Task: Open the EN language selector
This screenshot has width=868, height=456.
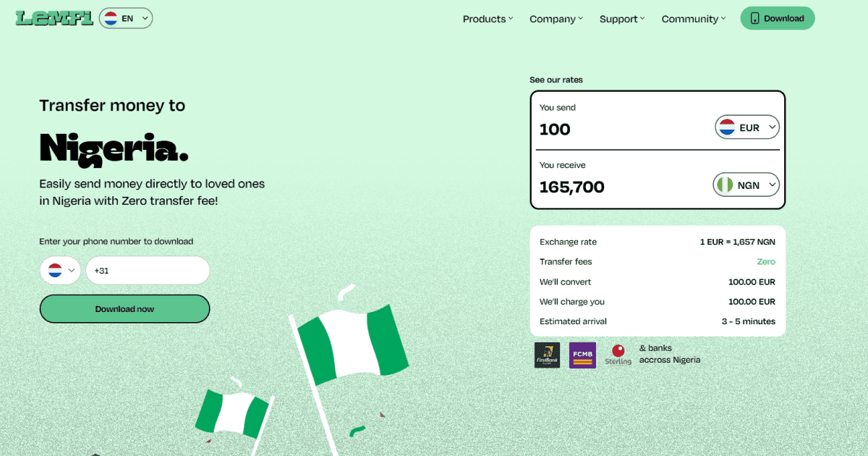Action: click(126, 18)
